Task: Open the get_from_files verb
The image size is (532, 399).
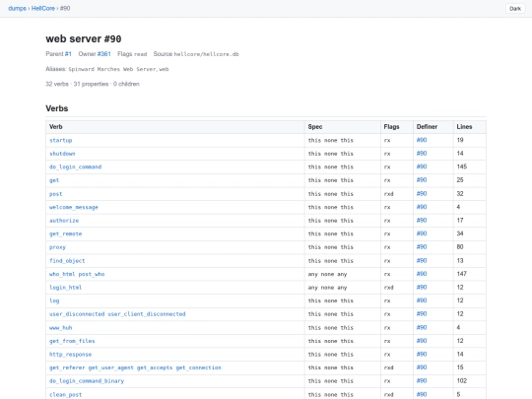Action: (x=72, y=341)
